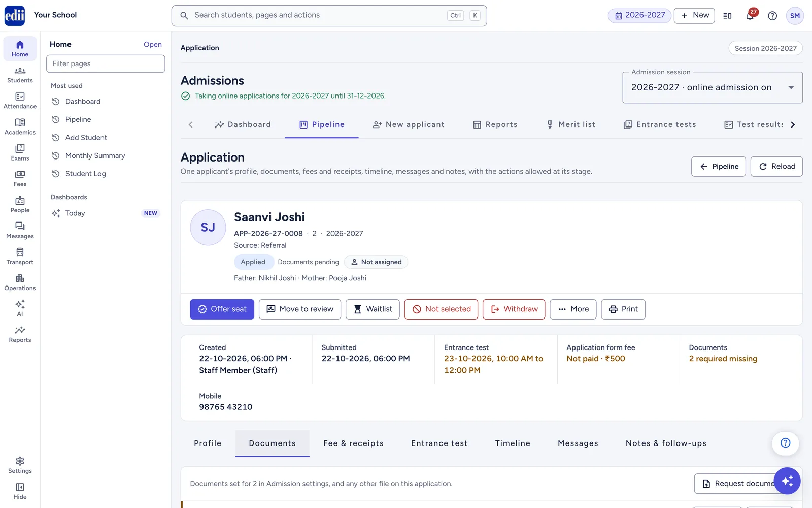Select the Timeline tab
Viewport: 812px width, 508px height.
pos(513,443)
